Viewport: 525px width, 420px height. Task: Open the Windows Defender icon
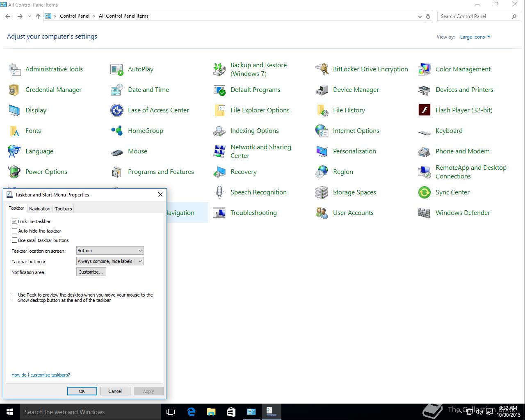pyautogui.click(x=425, y=213)
